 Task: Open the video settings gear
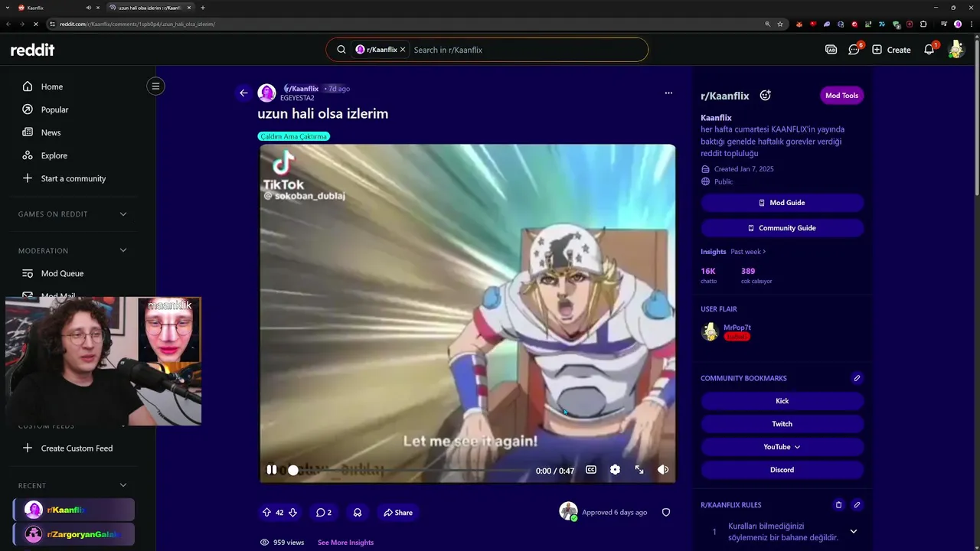click(615, 470)
